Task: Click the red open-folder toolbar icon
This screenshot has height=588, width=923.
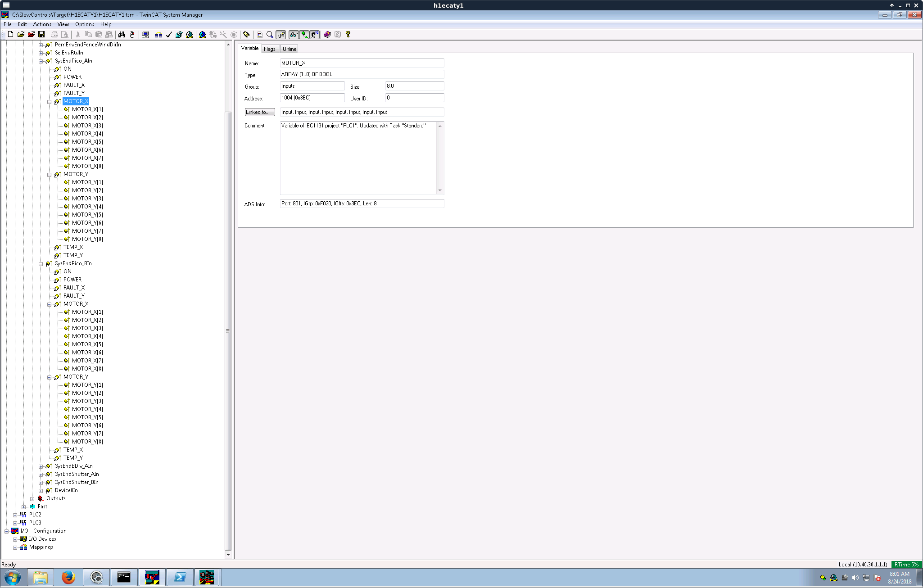Action: [x=31, y=35]
